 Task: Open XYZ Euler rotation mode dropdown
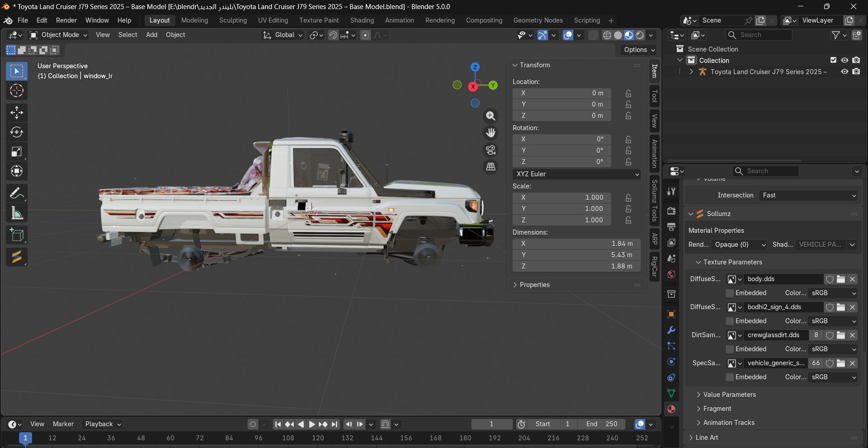tap(577, 174)
